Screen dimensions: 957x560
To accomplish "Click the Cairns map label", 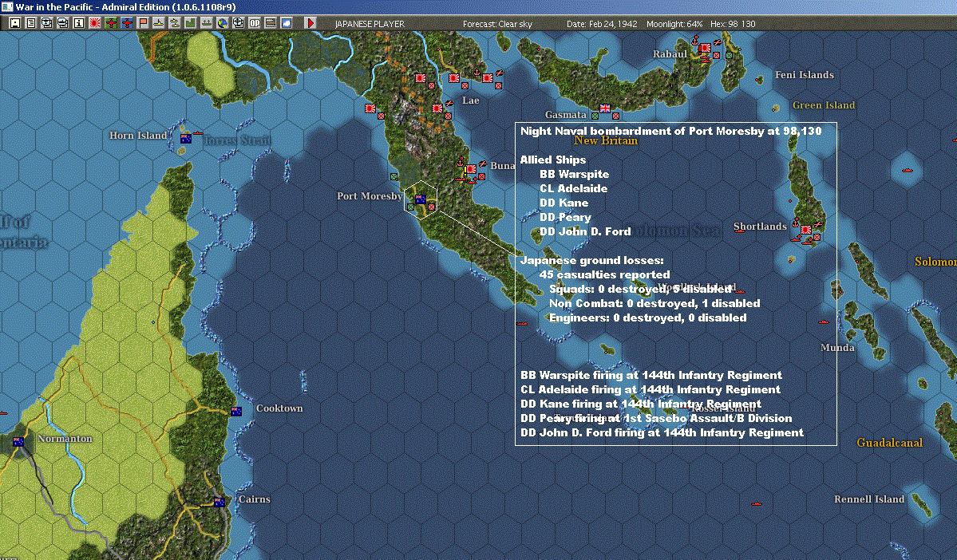I will pyautogui.click(x=254, y=499).
